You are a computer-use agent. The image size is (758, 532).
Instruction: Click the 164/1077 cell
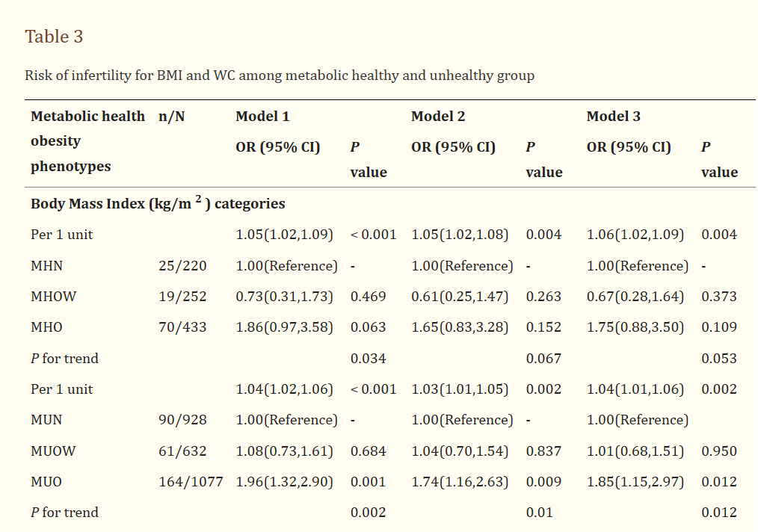click(191, 482)
